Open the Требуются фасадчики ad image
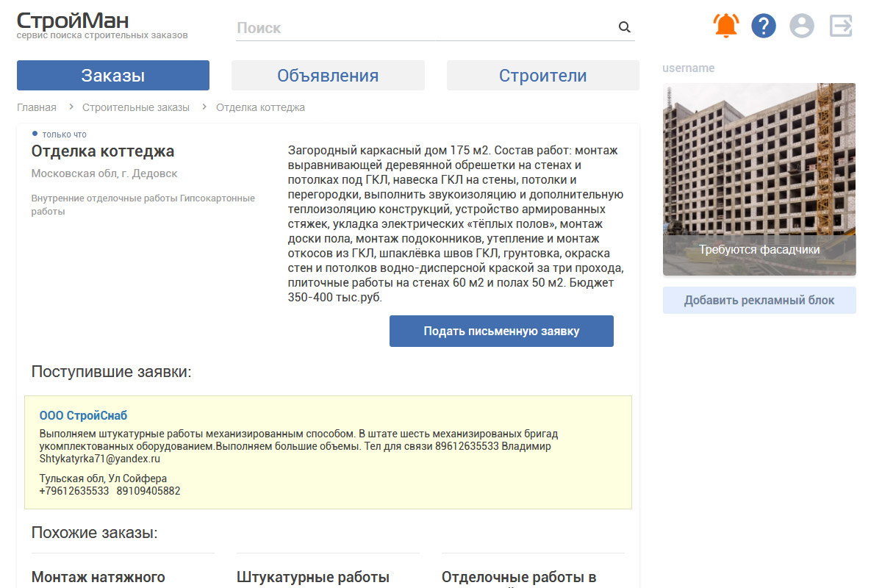The height and width of the screenshot is (588, 882). click(x=759, y=179)
